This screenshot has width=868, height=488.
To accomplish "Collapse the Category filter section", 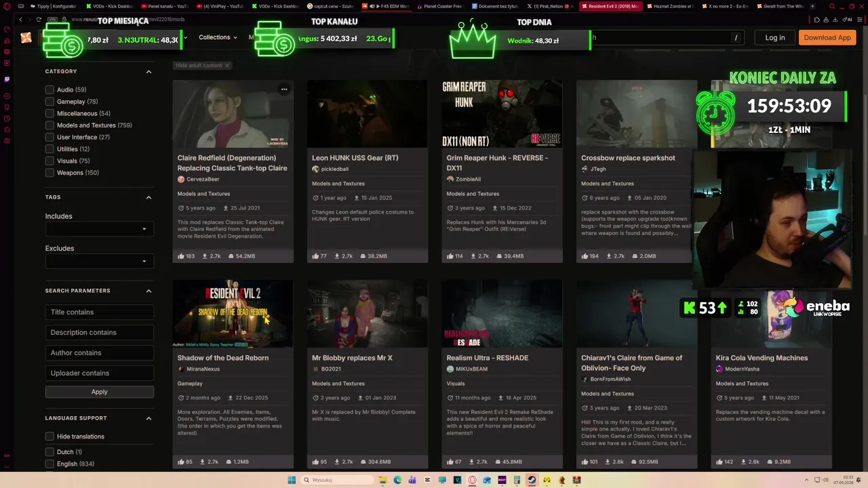I will click(149, 71).
